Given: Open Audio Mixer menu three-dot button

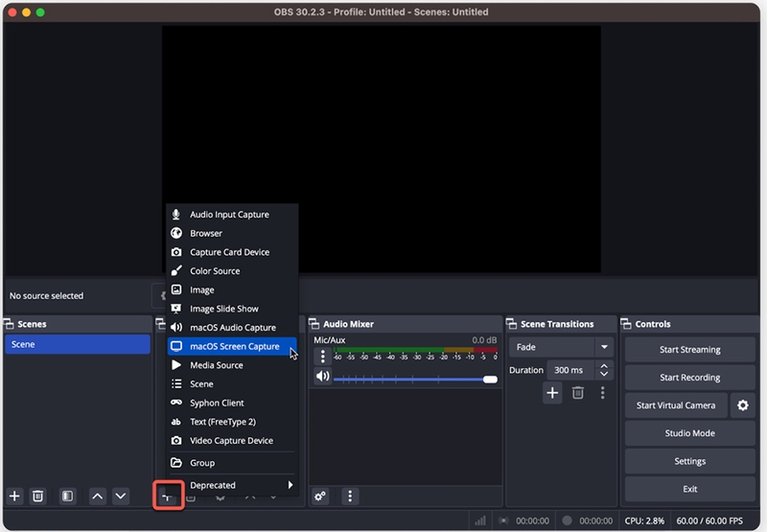Looking at the screenshot, I should (x=350, y=497).
